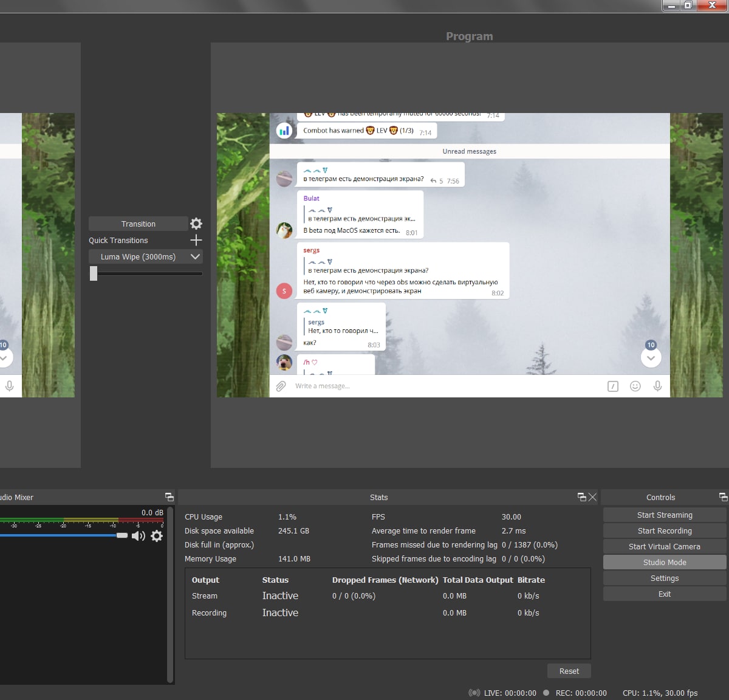The image size is (729, 700).
Task: Mute audio with the speaker icon
Action: (139, 535)
